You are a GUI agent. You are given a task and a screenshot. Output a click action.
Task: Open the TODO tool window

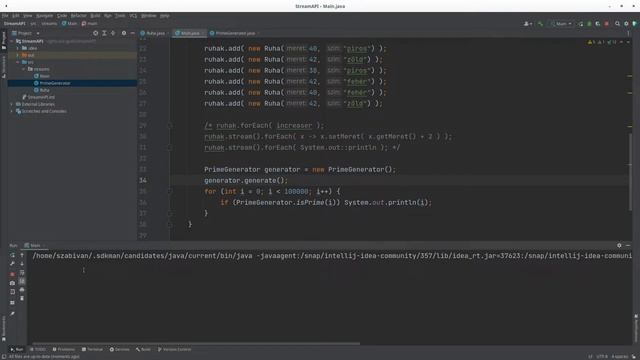coord(38,349)
